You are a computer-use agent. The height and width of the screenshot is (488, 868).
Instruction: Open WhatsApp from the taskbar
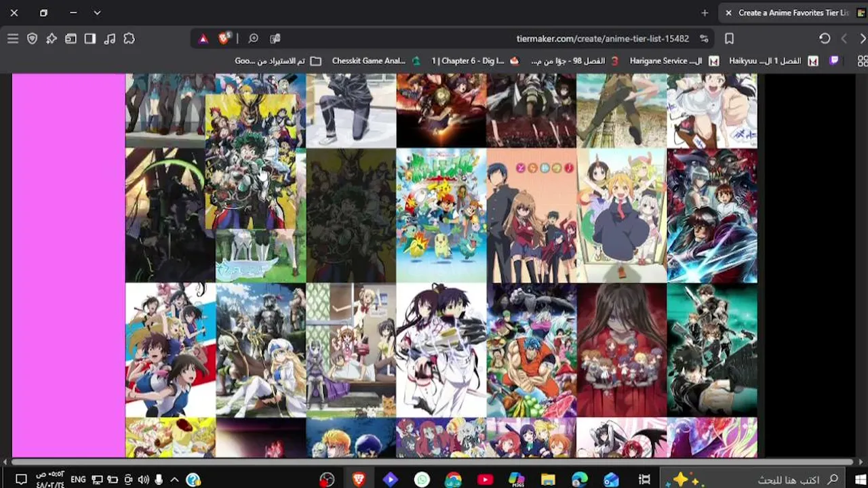(x=422, y=479)
